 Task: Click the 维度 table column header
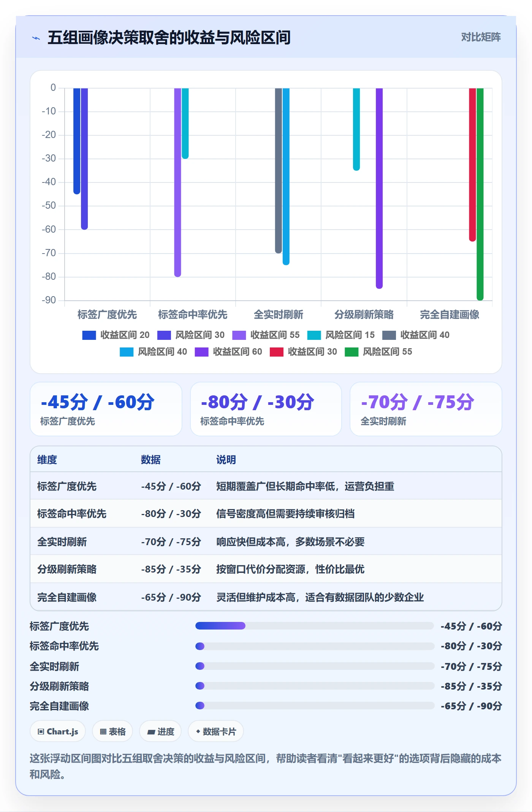pos(47,460)
